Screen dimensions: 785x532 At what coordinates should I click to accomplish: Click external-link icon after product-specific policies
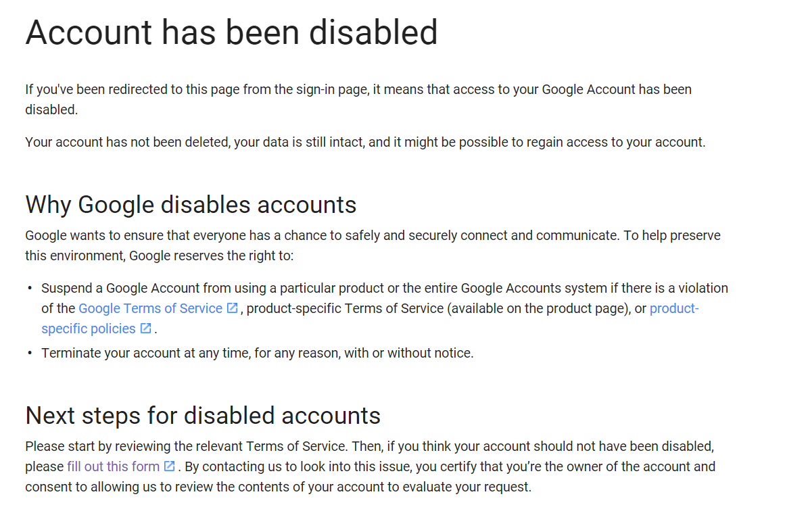145,329
